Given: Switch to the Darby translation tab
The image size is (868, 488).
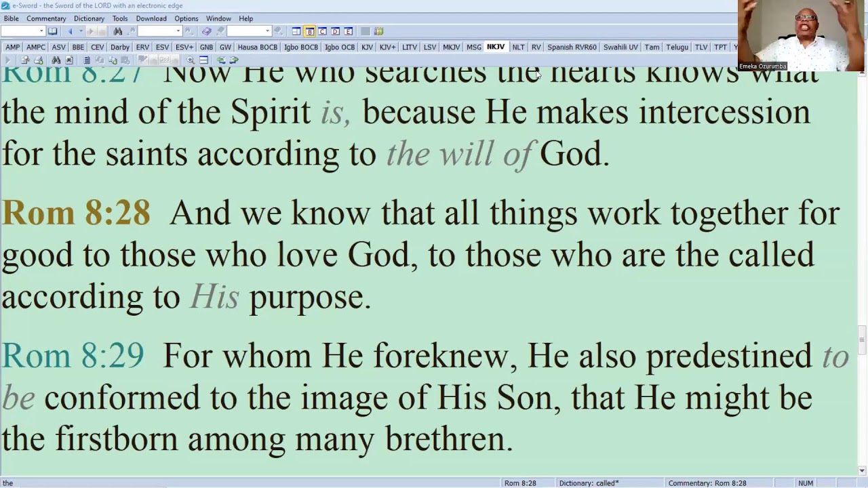Looking at the screenshot, I should coord(120,47).
